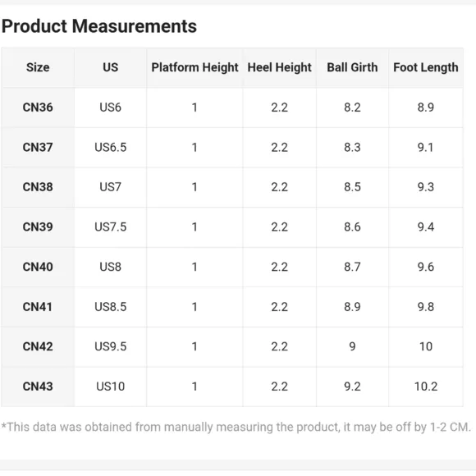
Task: Select the Ball Girth column header
Action: tap(352, 67)
